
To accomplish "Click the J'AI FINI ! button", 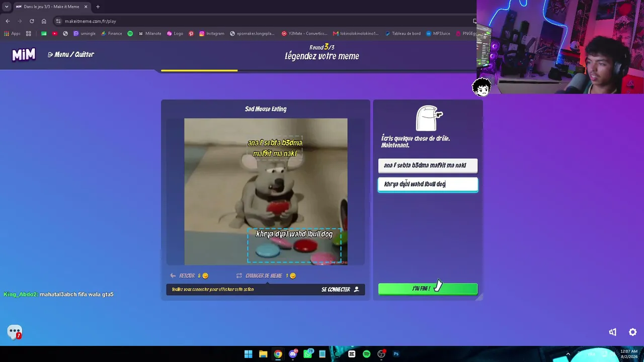I will click(x=428, y=289).
